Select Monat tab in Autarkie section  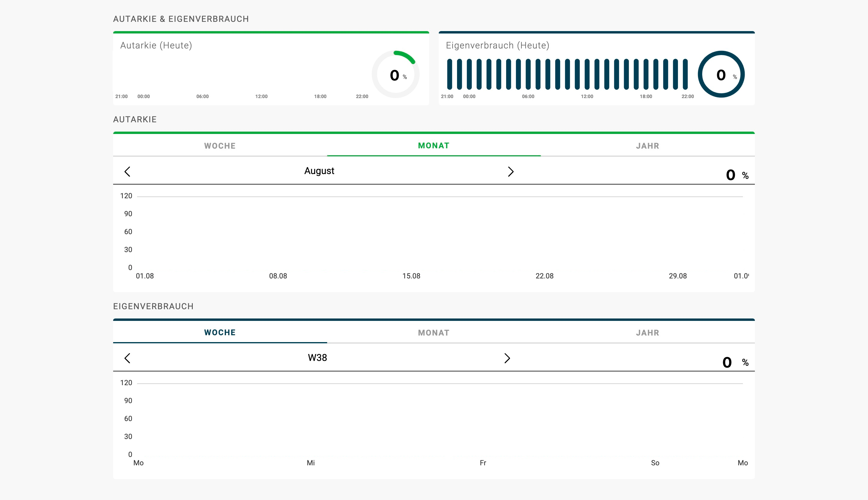[434, 146]
